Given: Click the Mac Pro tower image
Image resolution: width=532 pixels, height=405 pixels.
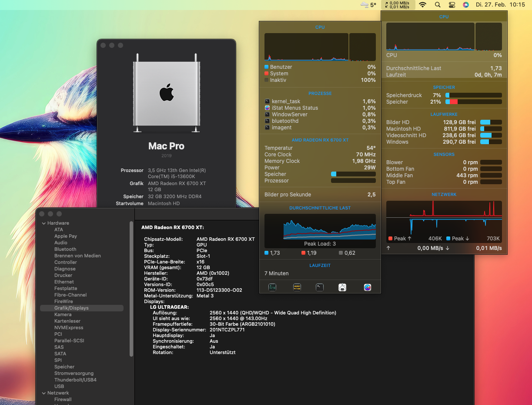Looking at the screenshot, I should (x=167, y=93).
